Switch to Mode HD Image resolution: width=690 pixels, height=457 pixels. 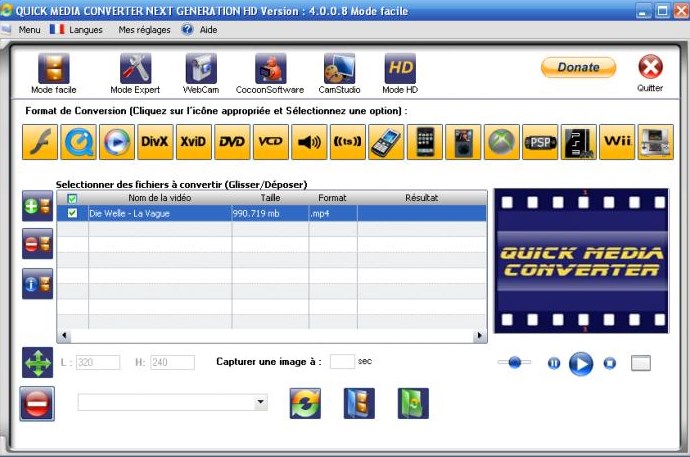tap(399, 74)
